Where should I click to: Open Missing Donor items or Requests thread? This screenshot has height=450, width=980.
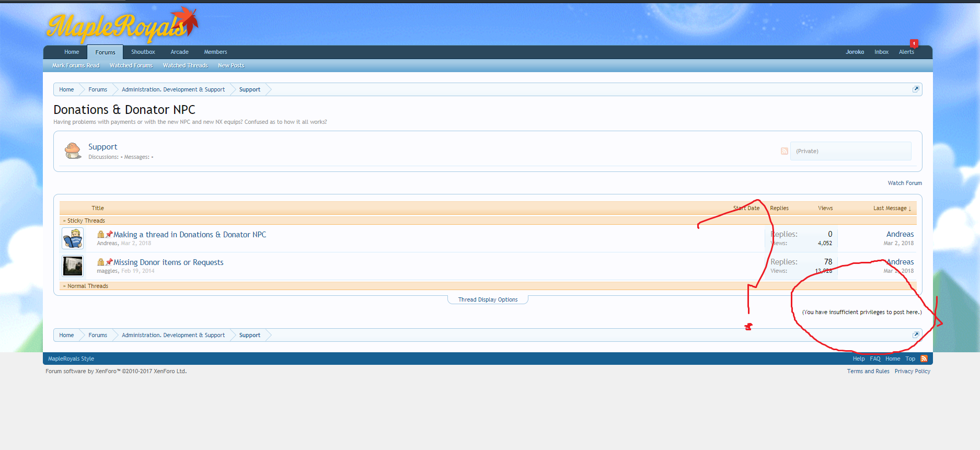(168, 262)
